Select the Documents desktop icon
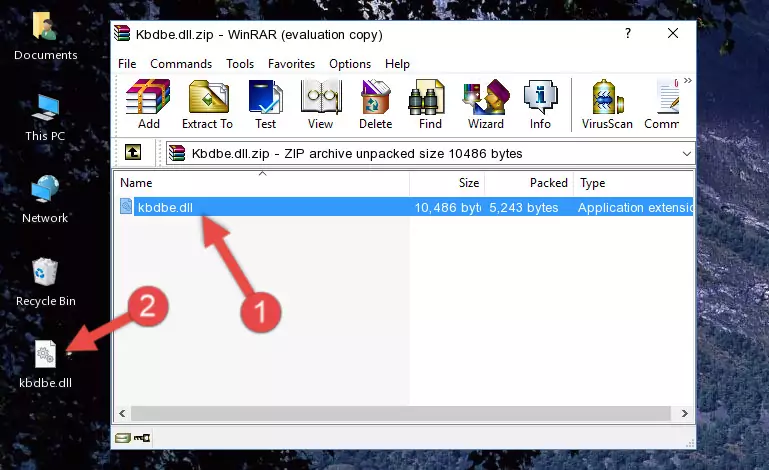The image size is (769, 470). point(45,36)
